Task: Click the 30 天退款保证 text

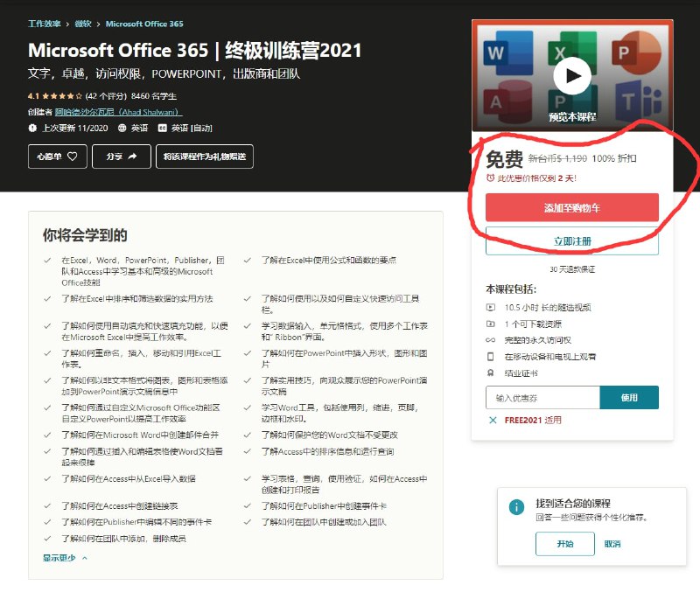Action: coord(572,269)
